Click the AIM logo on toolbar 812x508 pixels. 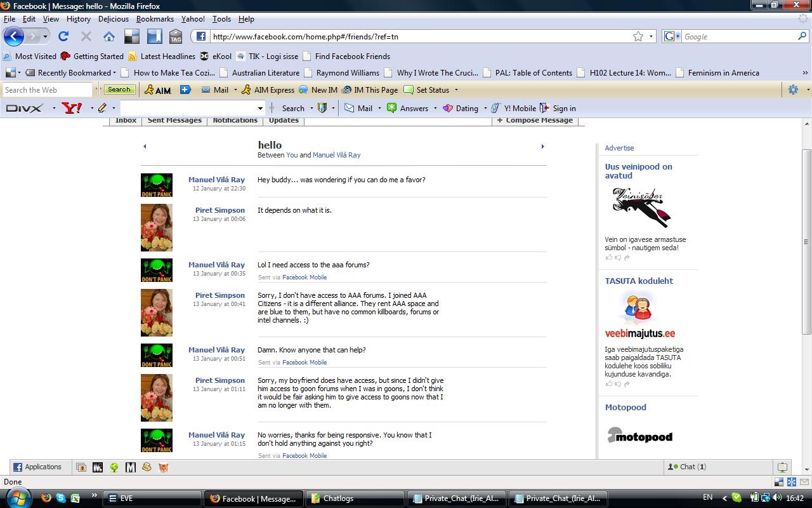158,90
